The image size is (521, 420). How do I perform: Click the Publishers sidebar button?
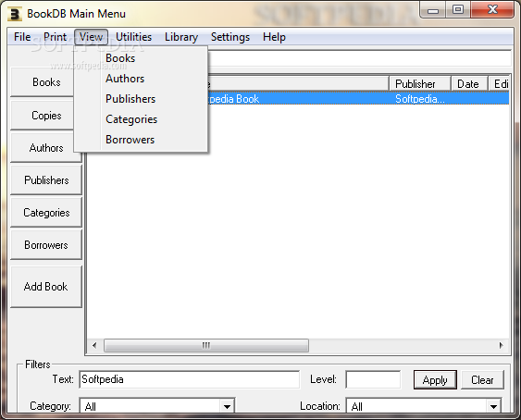46,180
